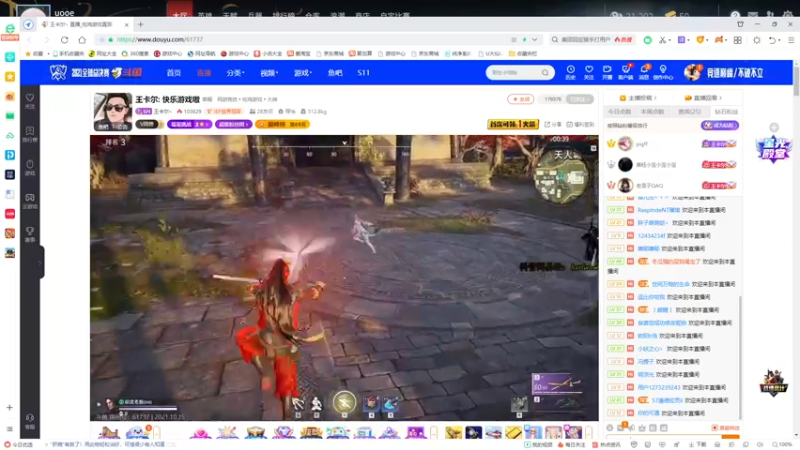Click the purple 成为粉丝 button
Screen dimensions: 800x450
tap(719, 125)
